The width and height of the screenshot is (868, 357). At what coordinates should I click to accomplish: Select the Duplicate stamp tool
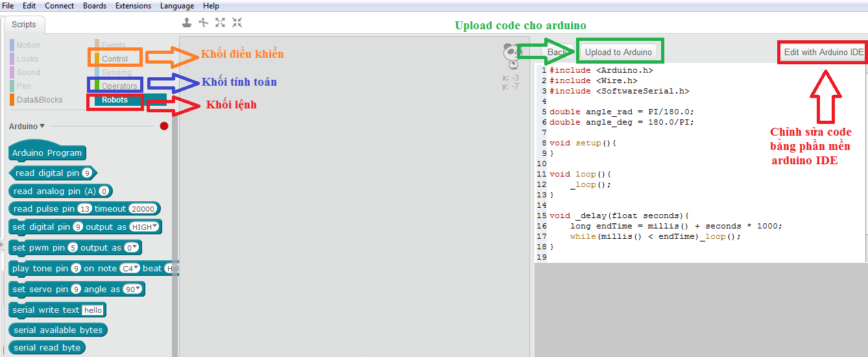tap(187, 23)
